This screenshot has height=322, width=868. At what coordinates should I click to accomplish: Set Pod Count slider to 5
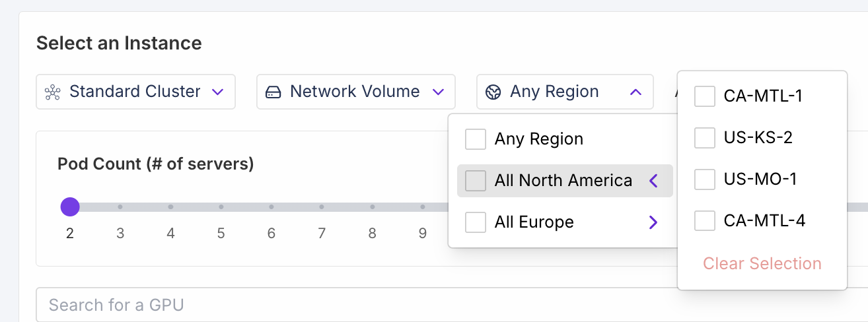click(x=221, y=207)
